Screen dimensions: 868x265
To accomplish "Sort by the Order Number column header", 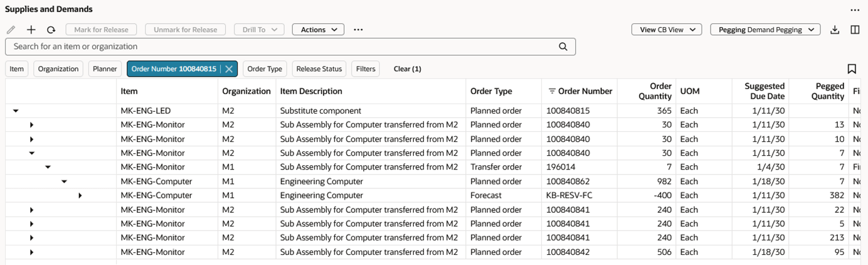I will pyautogui.click(x=585, y=91).
